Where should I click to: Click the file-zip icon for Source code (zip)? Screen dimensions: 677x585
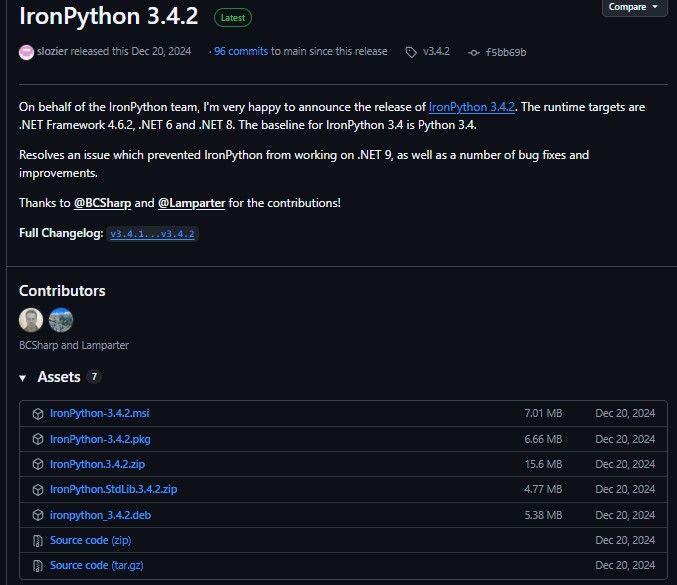pos(38,541)
